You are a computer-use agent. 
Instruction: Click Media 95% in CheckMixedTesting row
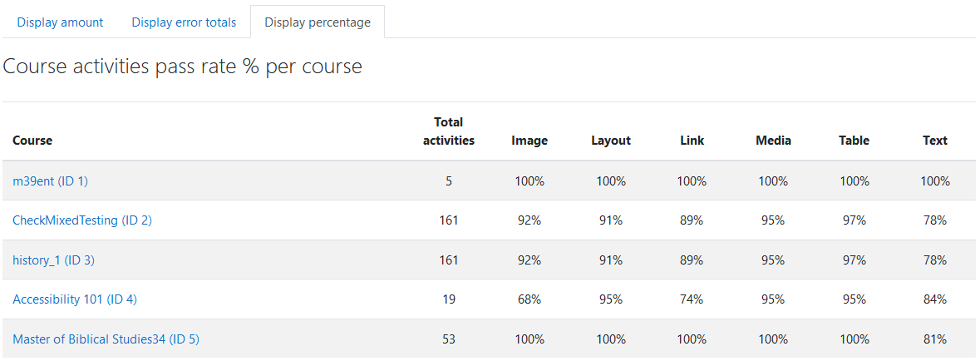pos(773,220)
